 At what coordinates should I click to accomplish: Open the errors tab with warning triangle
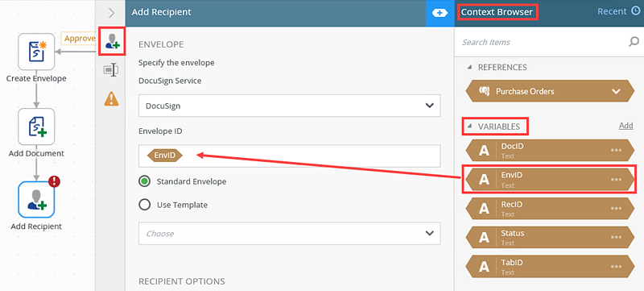pos(111,98)
